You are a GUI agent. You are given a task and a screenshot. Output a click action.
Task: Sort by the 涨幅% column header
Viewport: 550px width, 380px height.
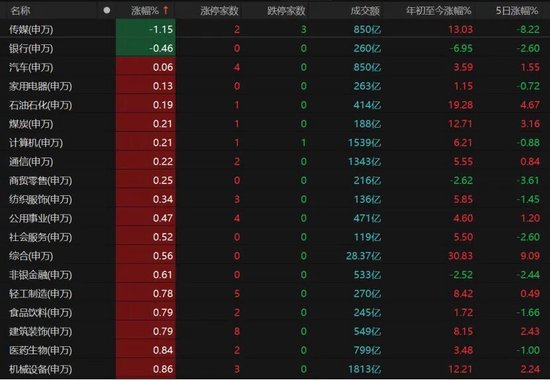click(x=145, y=11)
